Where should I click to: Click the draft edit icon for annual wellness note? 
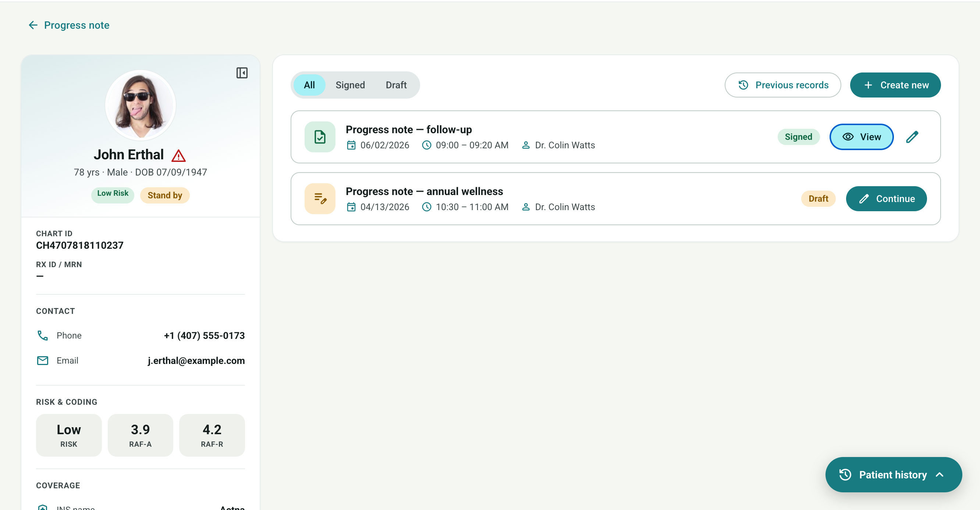click(x=320, y=199)
